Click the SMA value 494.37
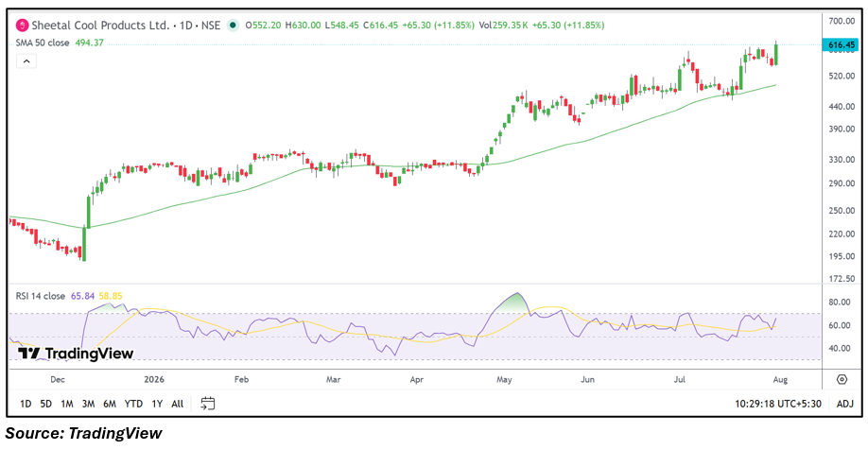 pyautogui.click(x=89, y=43)
